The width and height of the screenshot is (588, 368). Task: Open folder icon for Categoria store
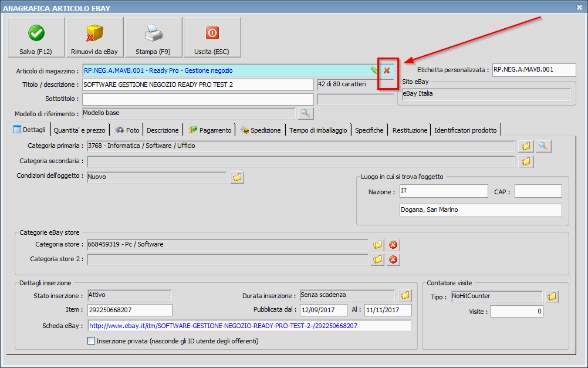click(378, 245)
